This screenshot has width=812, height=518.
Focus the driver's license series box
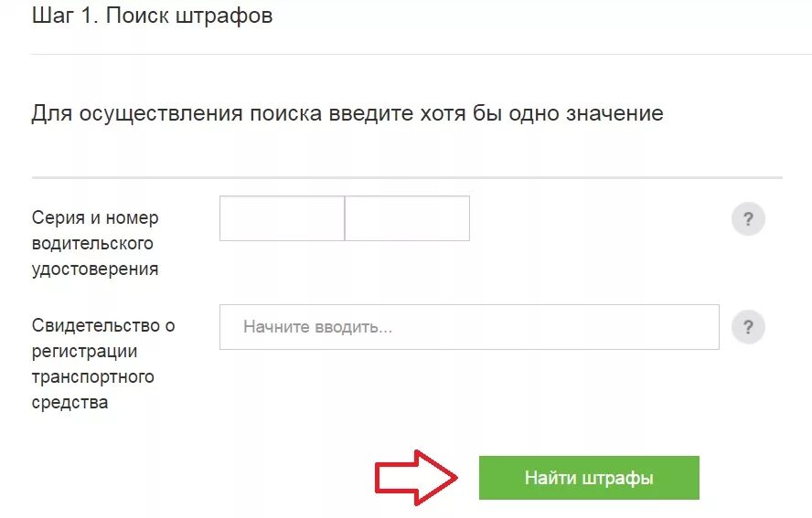pos(283,218)
